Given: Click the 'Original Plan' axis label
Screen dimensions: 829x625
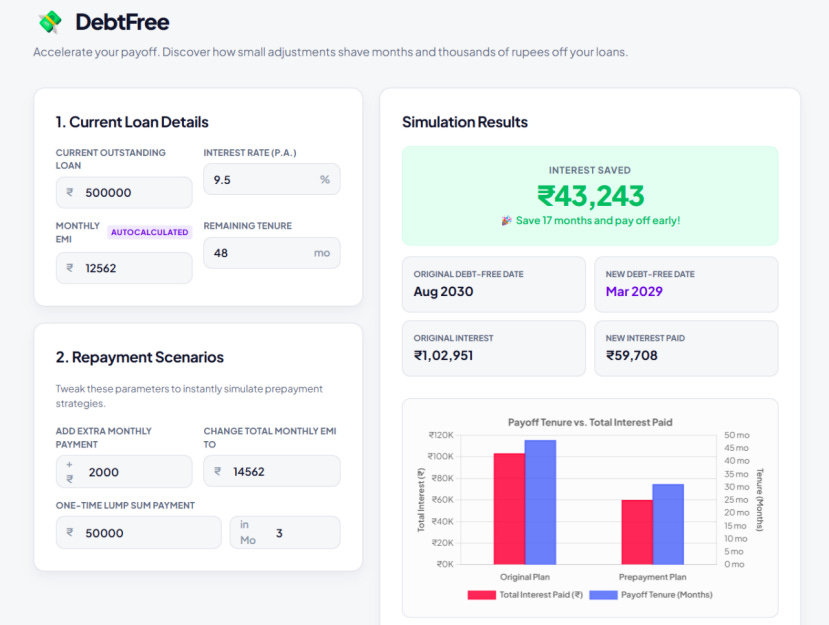Looking at the screenshot, I should tap(525, 577).
